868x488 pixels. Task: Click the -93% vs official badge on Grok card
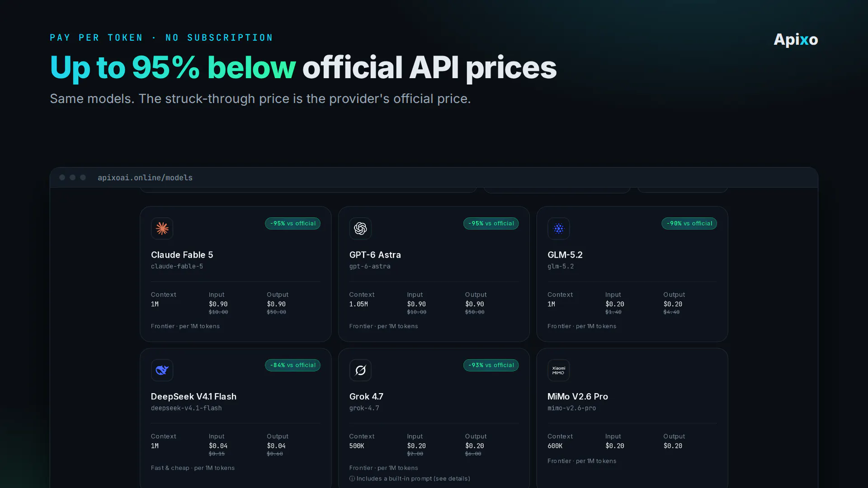[x=491, y=365]
